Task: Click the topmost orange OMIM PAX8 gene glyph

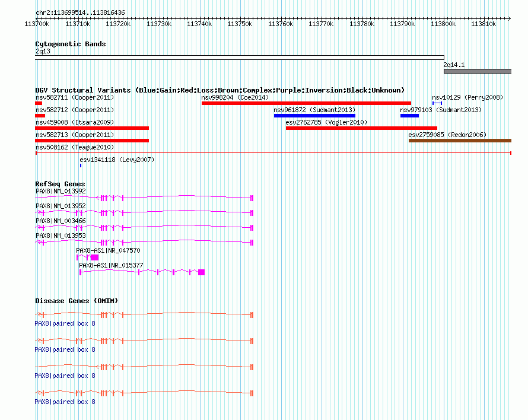Action: [144, 314]
